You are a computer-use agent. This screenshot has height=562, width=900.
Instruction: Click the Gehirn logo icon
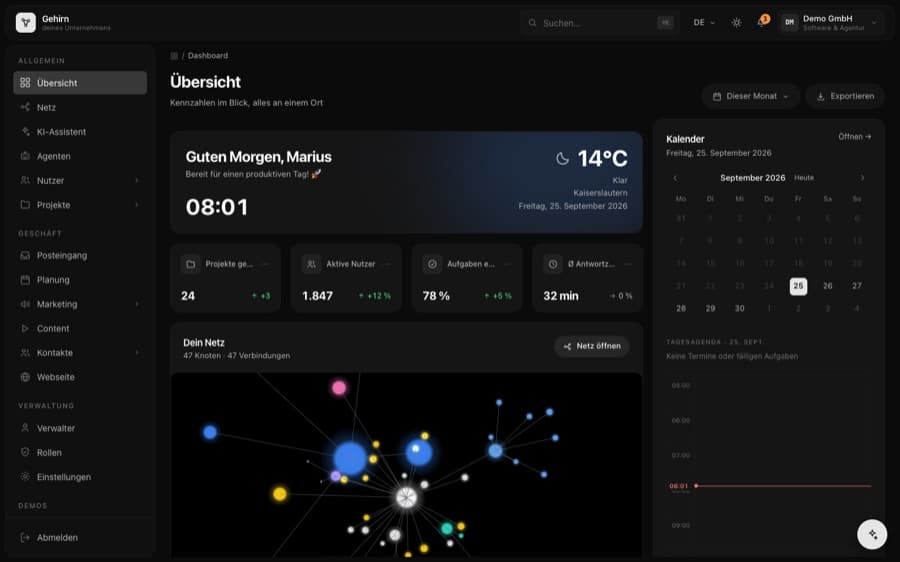pos(26,23)
